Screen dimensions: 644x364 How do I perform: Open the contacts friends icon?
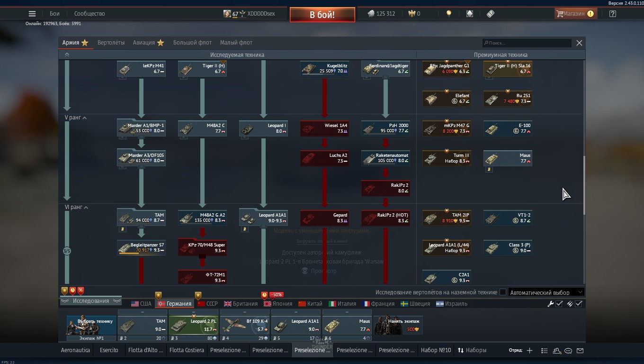coord(557,350)
